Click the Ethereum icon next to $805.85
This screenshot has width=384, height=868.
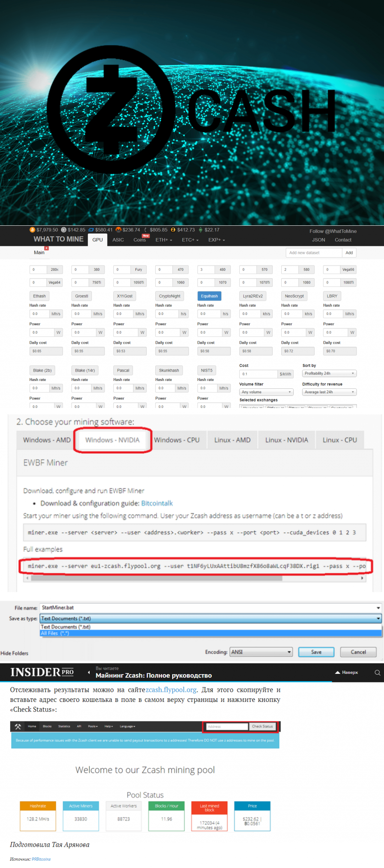145,230
